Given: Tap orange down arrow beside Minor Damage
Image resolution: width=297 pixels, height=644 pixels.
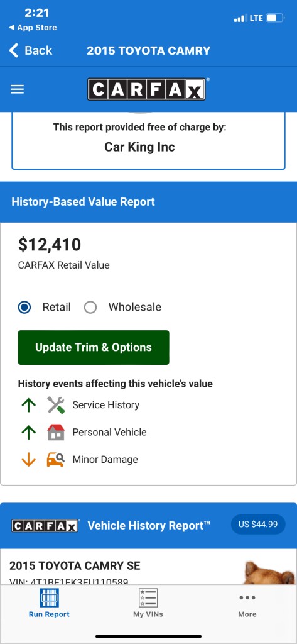Looking at the screenshot, I should tap(28, 460).
